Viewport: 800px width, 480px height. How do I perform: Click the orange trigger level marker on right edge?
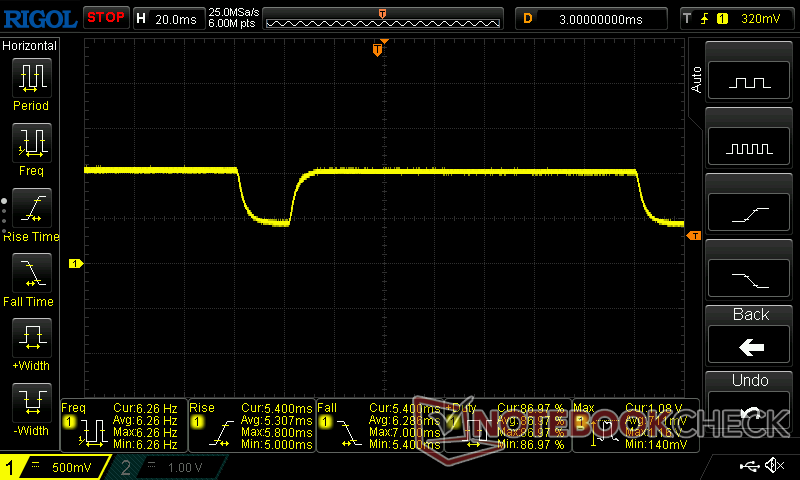(x=694, y=236)
